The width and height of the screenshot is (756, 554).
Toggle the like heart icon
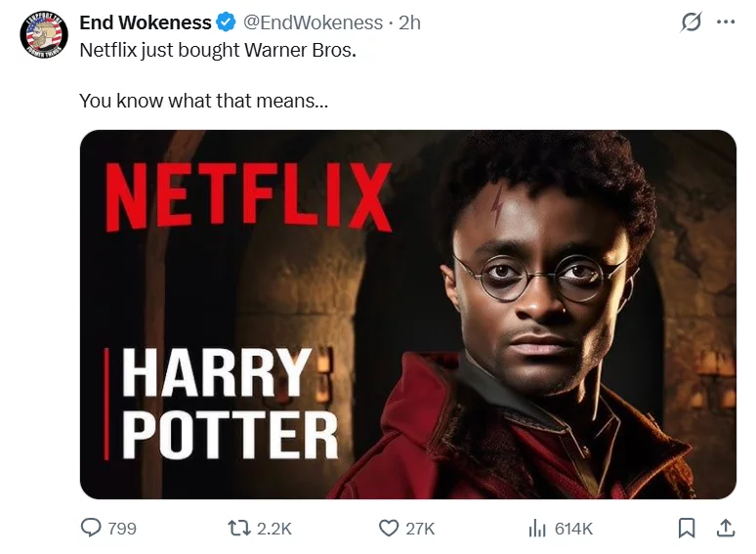(389, 528)
